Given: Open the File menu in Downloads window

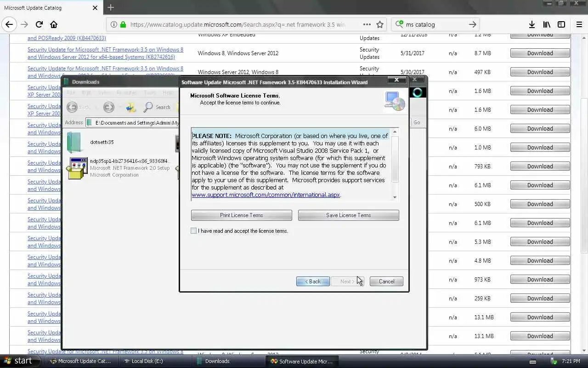Looking at the screenshot, I should 71,92.
